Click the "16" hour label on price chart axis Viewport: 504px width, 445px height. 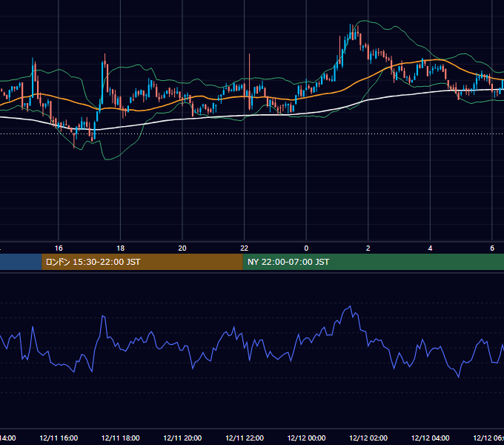(x=59, y=248)
